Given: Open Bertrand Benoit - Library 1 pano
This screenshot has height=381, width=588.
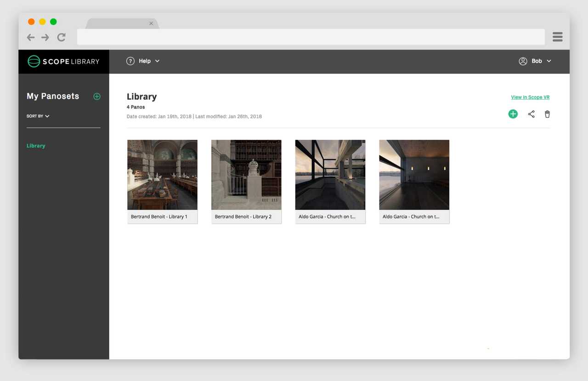Looking at the screenshot, I should (x=162, y=175).
